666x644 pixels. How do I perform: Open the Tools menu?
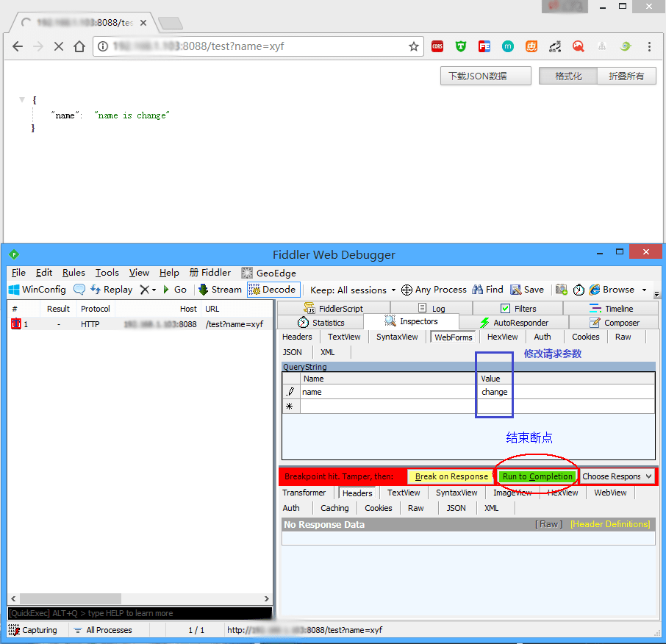(107, 273)
